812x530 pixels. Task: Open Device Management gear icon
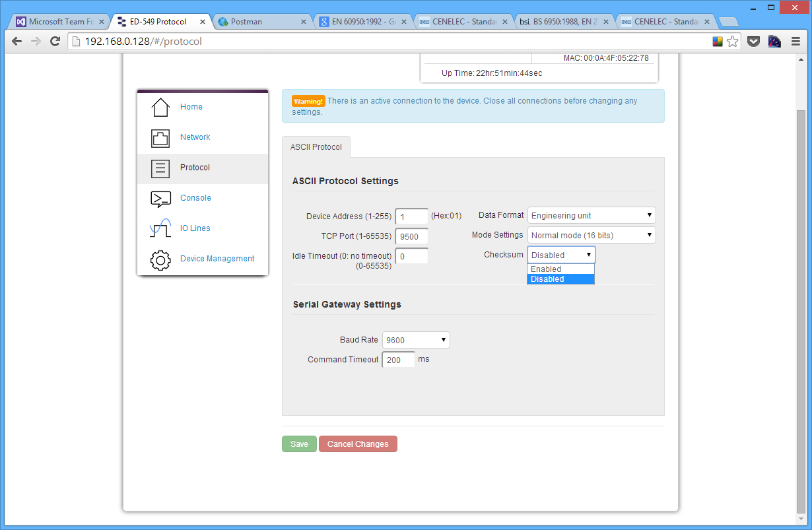coord(159,259)
